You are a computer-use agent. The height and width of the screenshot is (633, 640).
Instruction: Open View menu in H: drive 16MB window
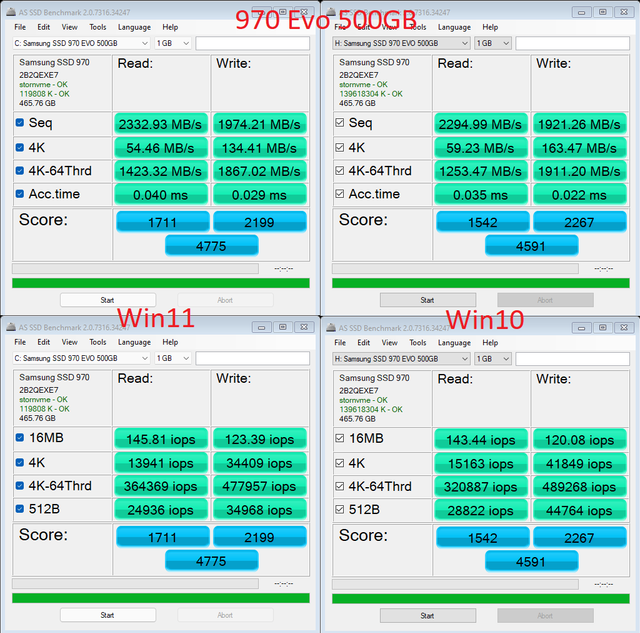click(389, 343)
